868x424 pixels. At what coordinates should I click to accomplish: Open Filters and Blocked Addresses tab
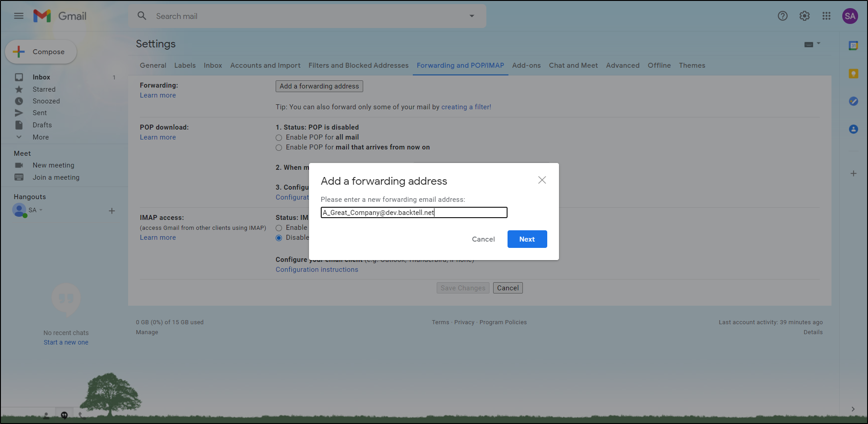(x=359, y=65)
